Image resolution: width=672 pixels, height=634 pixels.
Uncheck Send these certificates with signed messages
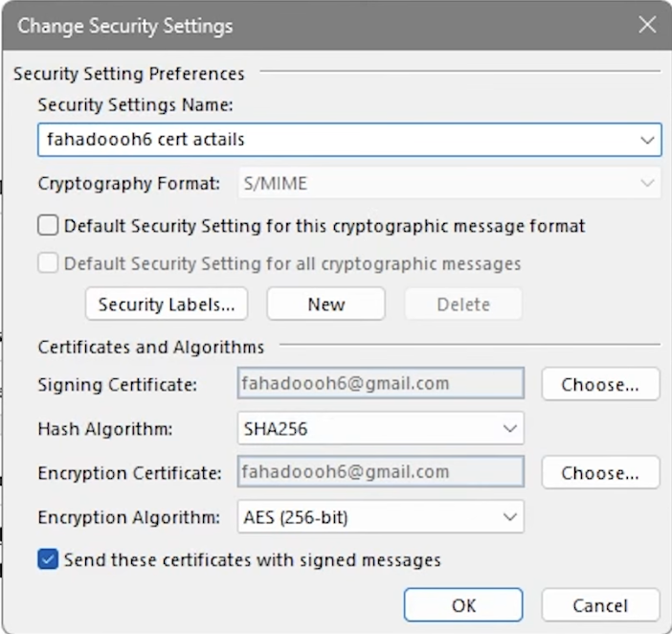48,560
